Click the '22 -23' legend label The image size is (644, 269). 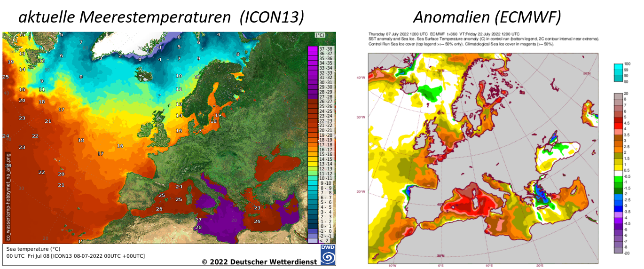(325, 120)
